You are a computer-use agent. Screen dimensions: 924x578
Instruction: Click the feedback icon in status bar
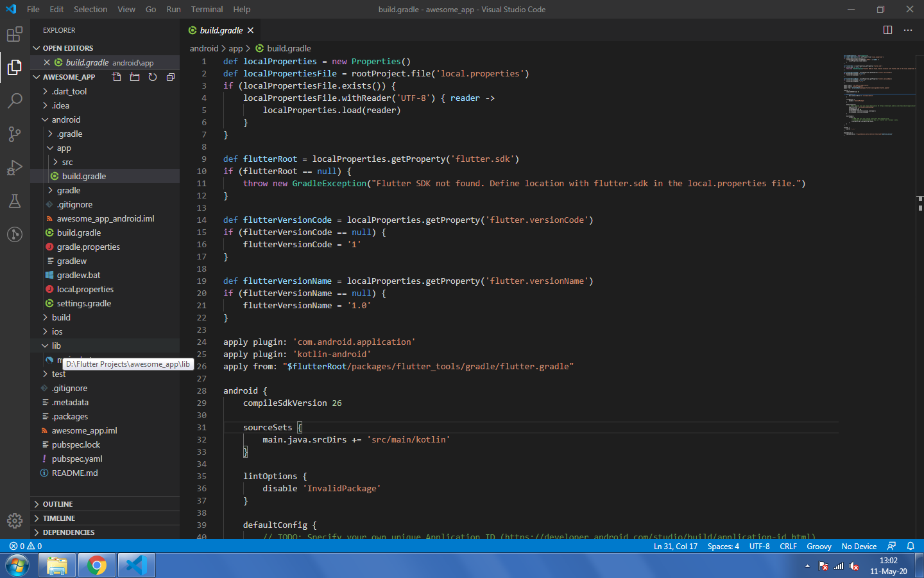[891, 546]
